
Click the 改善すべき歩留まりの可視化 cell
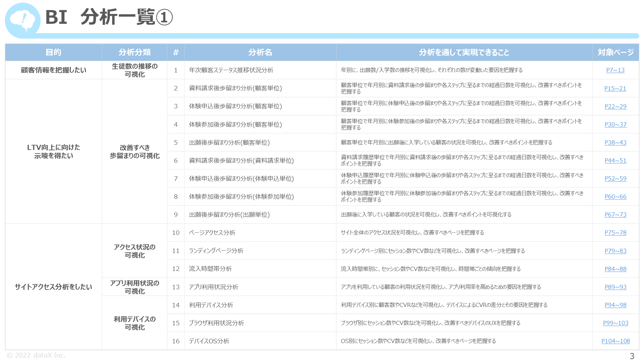click(135, 151)
